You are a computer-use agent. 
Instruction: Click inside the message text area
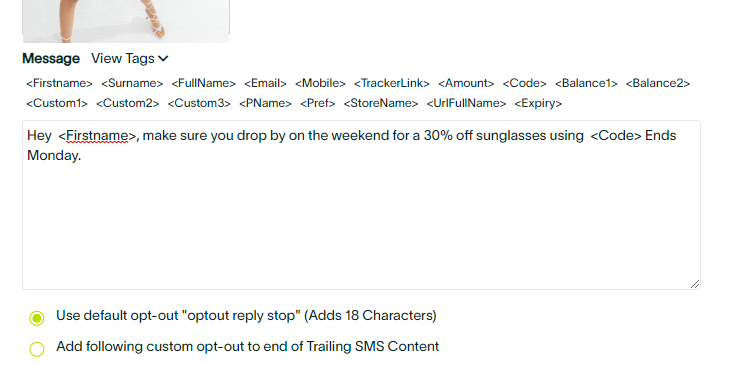tap(361, 205)
